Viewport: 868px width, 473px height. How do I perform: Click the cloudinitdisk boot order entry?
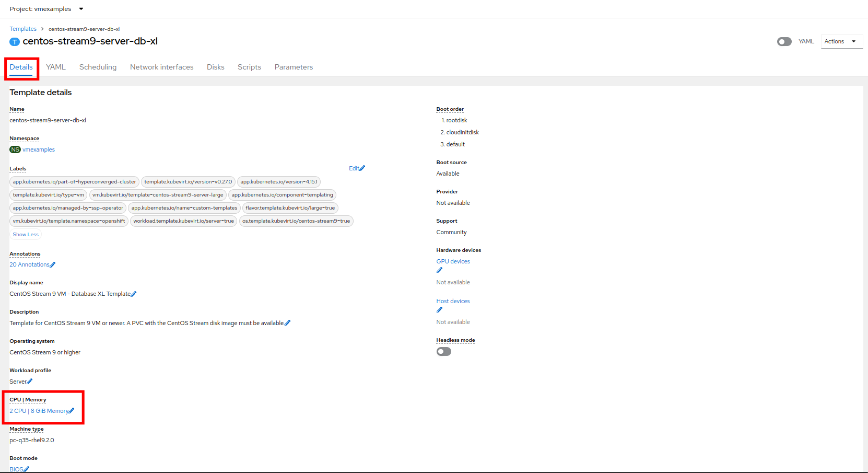tap(462, 132)
